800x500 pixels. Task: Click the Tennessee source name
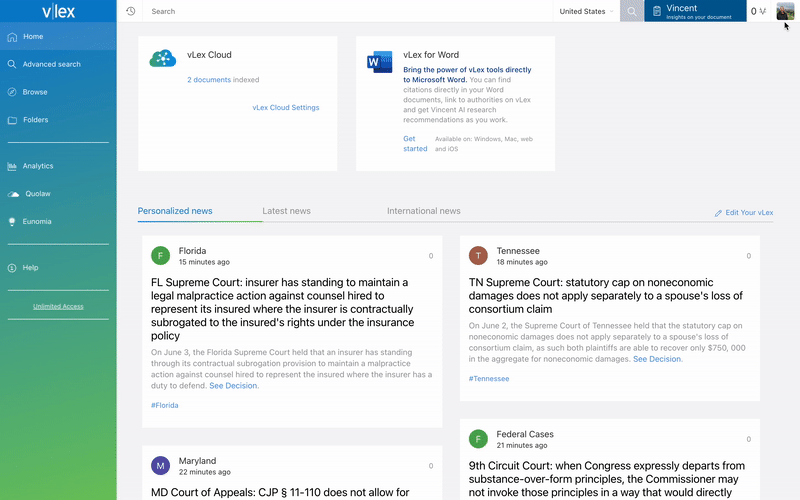518,251
